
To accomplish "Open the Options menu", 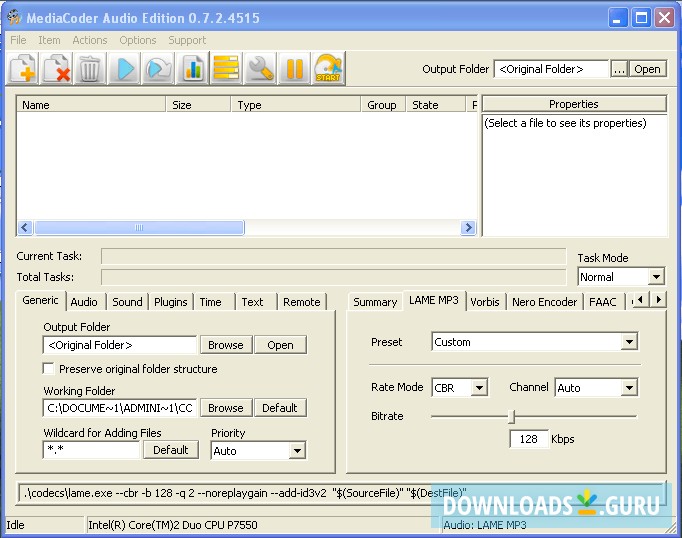I will 137,40.
